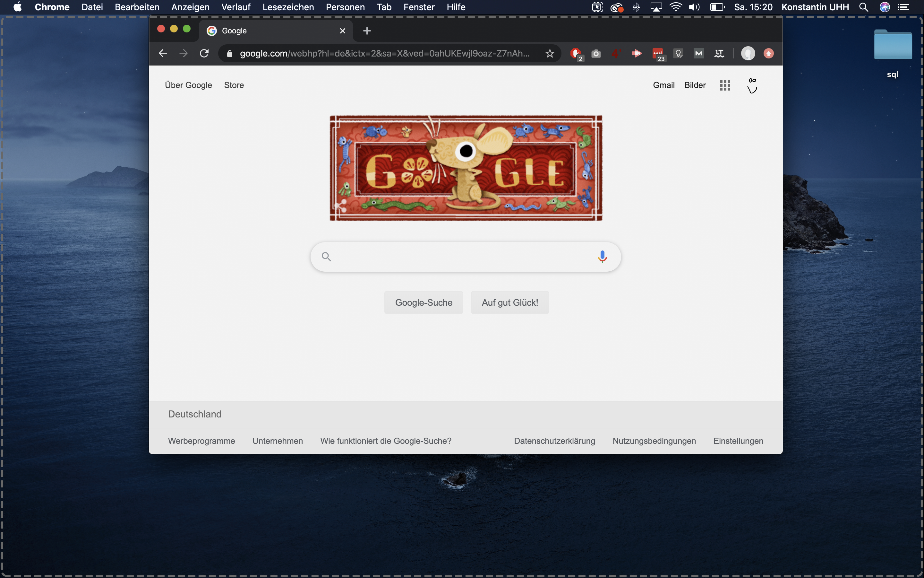The height and width of the screenshot is (578, 924).
Task: Click the Google-Suche button
Action: 424,302
